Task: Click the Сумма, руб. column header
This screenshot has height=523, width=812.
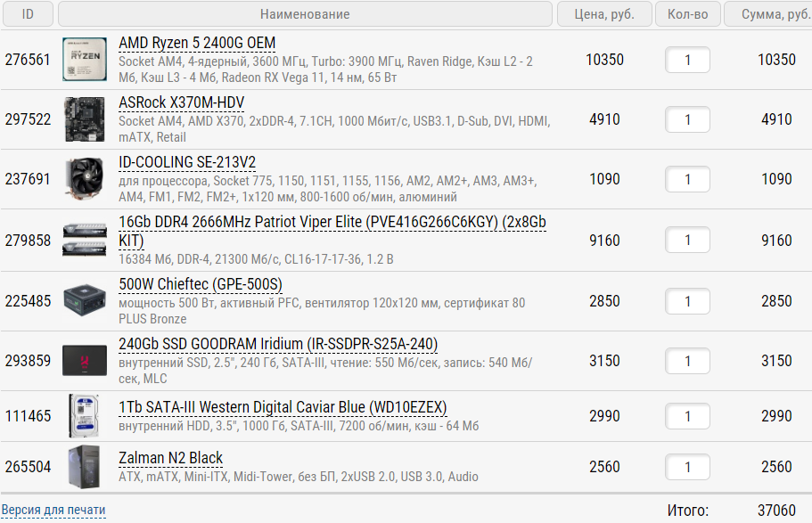Action: 768,14
